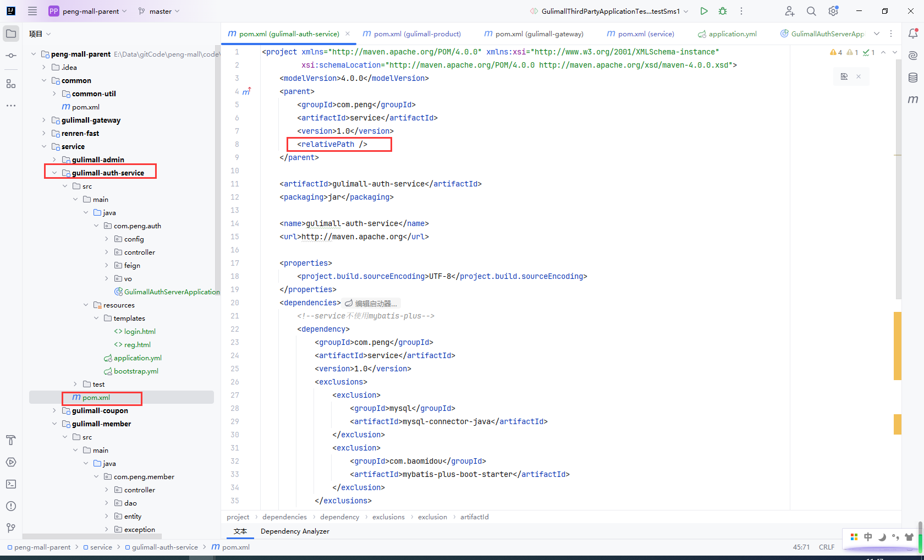Open the Database tool window

tap(913, 78)
